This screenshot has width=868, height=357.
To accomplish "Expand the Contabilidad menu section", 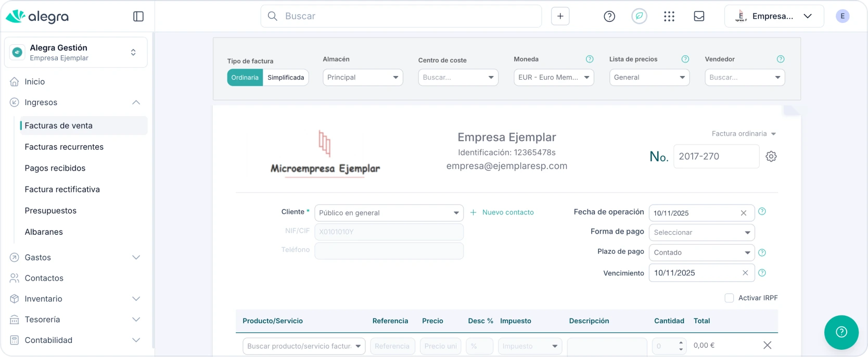I will pyautogui.click(x=136, y=340).
